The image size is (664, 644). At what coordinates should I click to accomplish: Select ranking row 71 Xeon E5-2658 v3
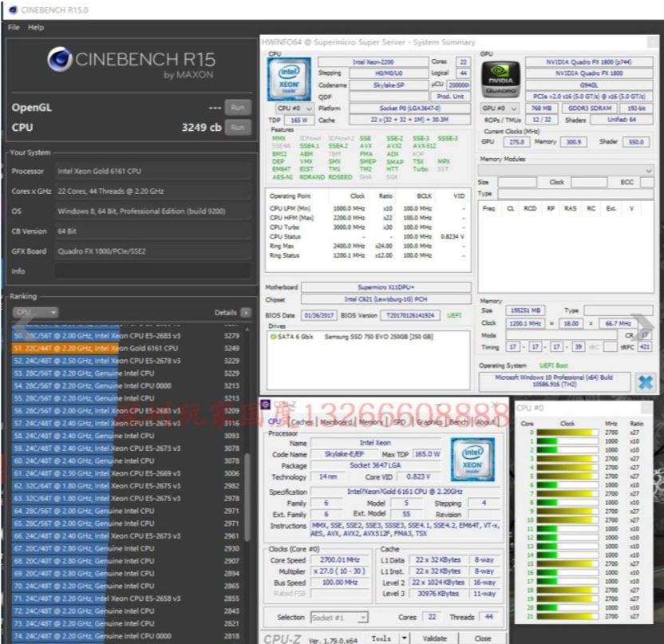tap(127, 599)
